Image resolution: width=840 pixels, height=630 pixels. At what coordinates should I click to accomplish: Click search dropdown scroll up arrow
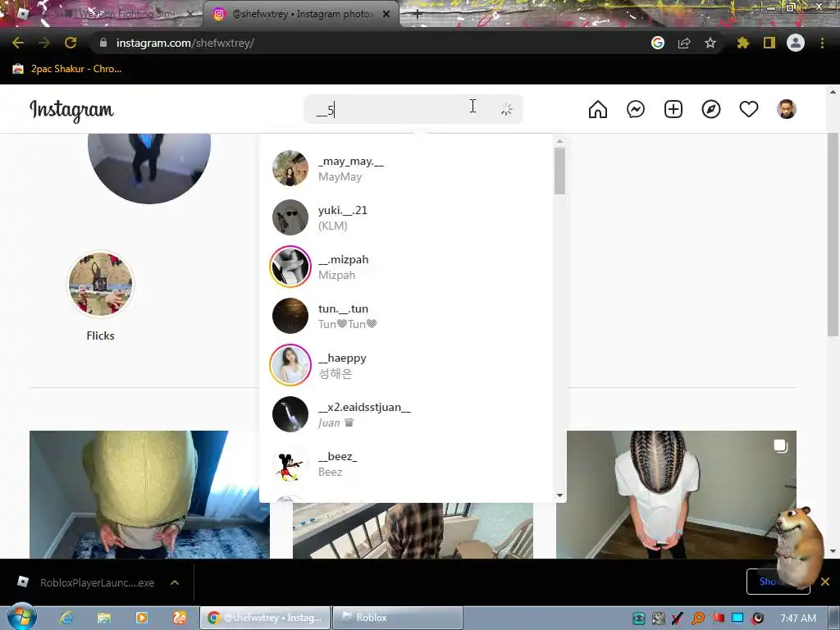point(559,141)
